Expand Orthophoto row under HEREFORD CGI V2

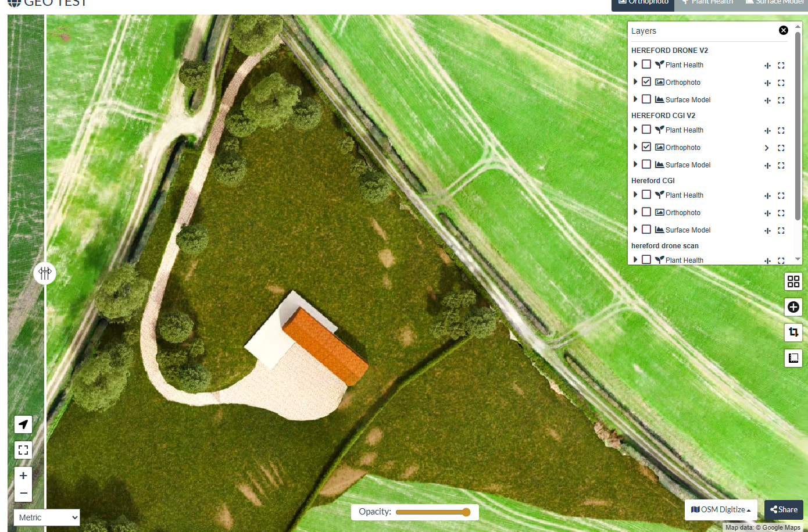pyautogui.click(x=635, y=147)
